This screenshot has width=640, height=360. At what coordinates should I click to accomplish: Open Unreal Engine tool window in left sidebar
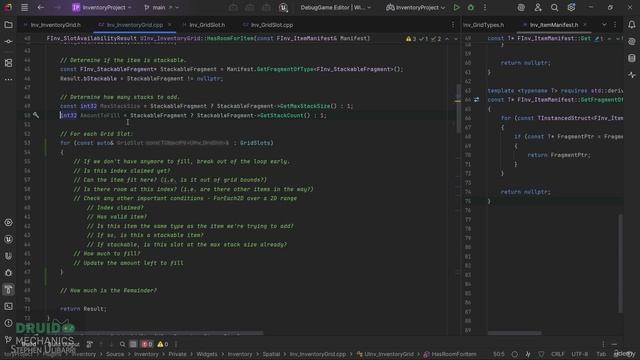coord(8,240)
